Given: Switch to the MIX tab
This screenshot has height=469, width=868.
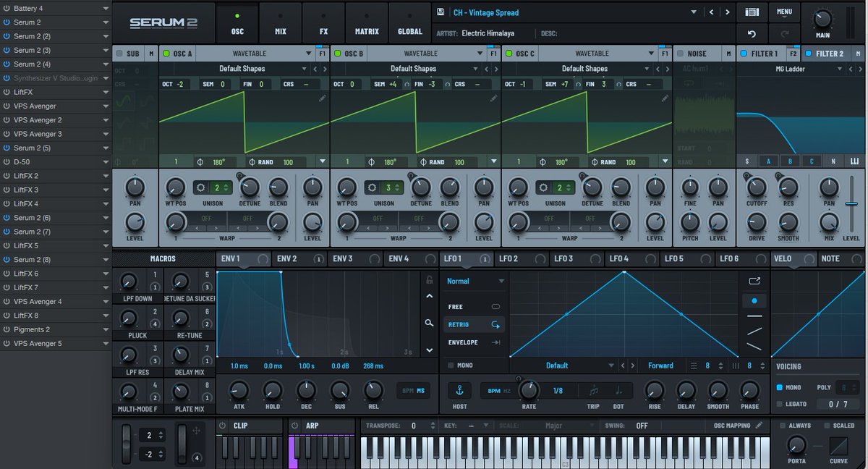Looking at the screenshot, I should tap(280, 22).
